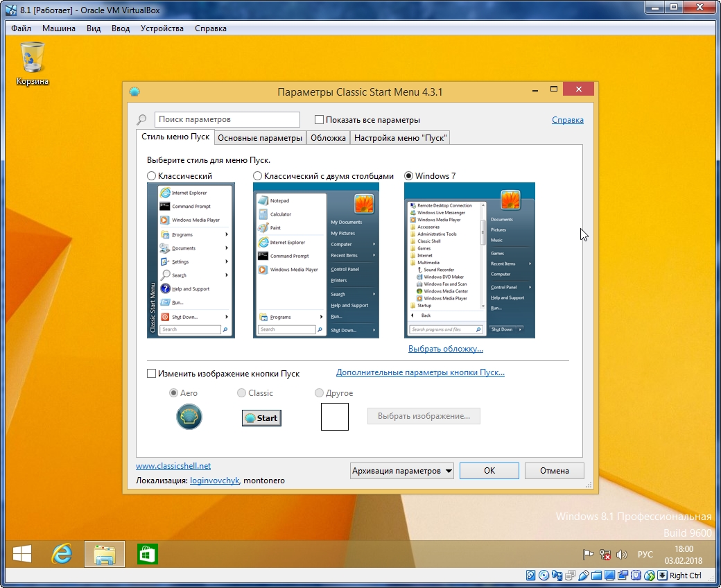Click the 'Выбрать обложку...' link

click(446, 349)
